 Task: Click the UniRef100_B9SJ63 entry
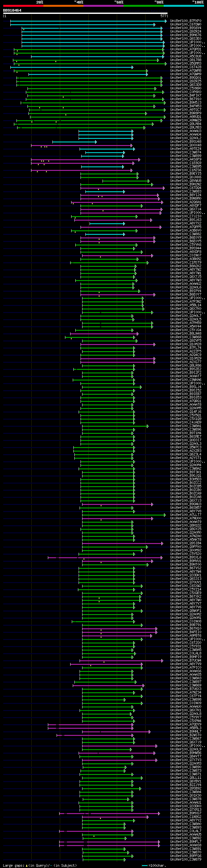(186, 220)
